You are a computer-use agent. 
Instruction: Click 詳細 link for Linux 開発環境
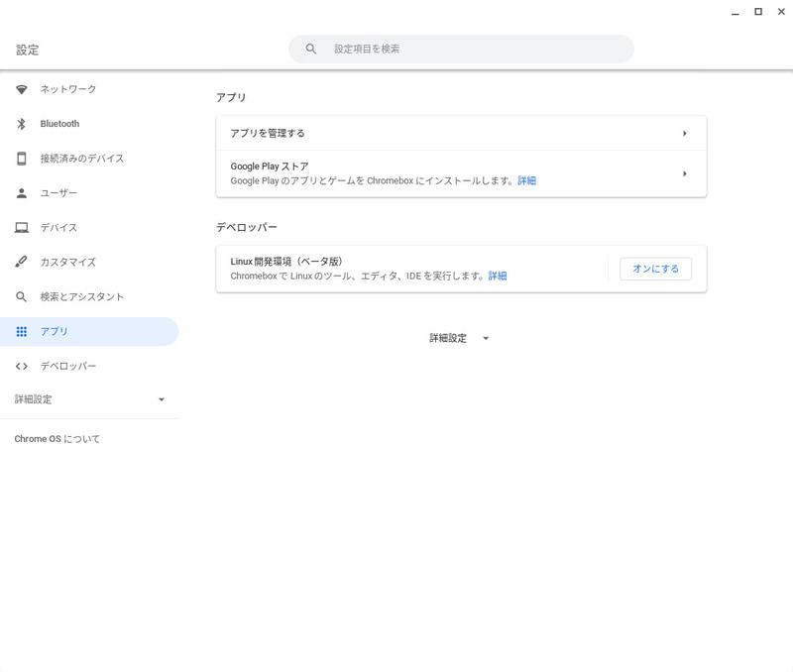point(497,276)
